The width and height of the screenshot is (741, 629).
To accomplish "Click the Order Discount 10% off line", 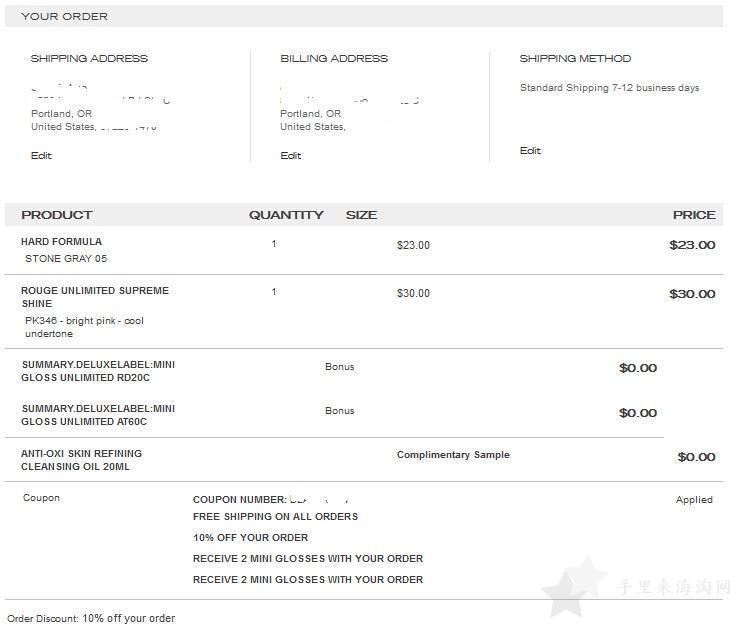I will tap(91, 618).
